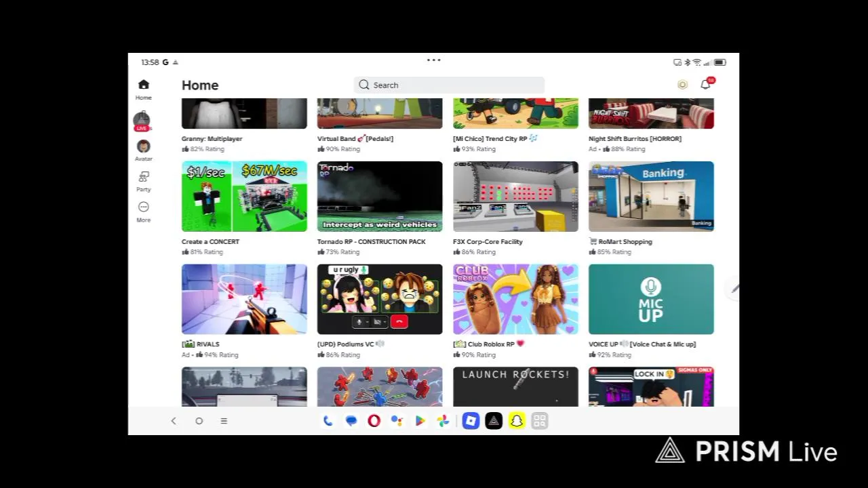
Task: Select the '(UPD) Podiums VC' title
Action: [x=351, y=344]
